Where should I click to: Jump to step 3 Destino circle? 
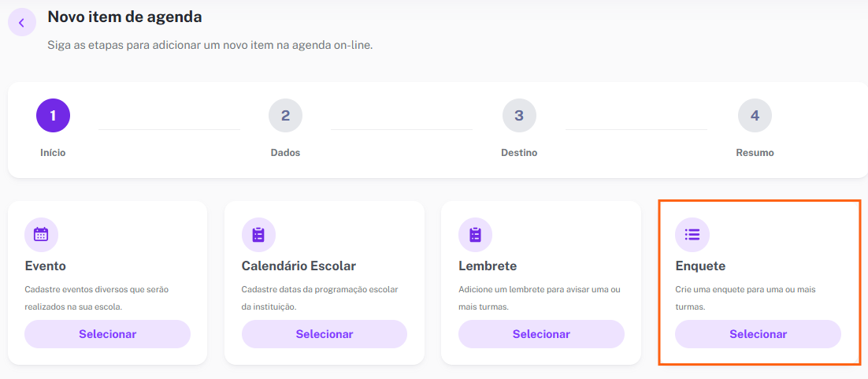[519, 115]
